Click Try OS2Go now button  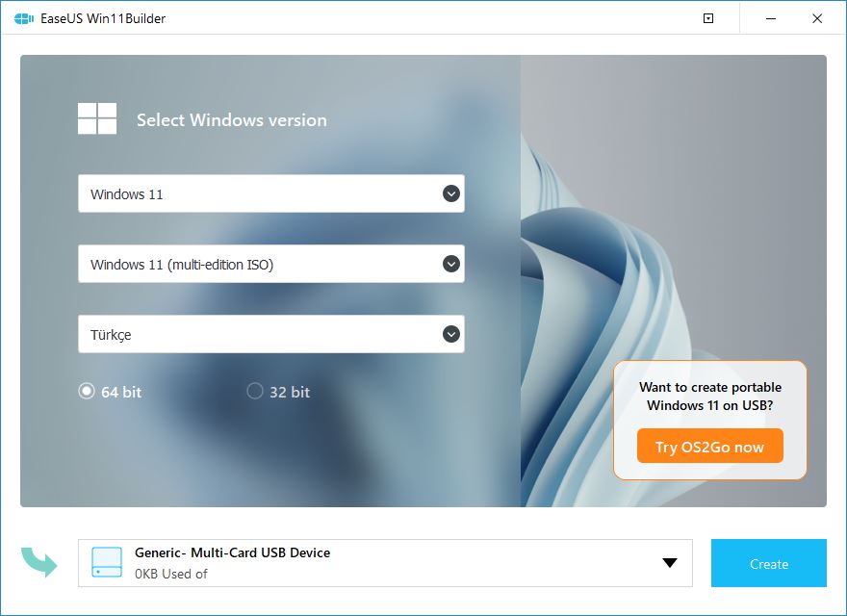click(709, 446)
